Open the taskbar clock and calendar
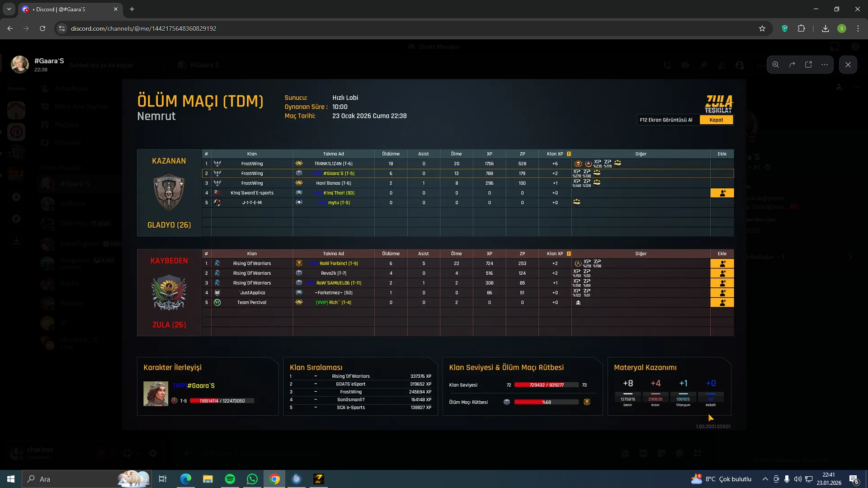The image size is (868, 488). pyautogui.click(x=829, y=479)
